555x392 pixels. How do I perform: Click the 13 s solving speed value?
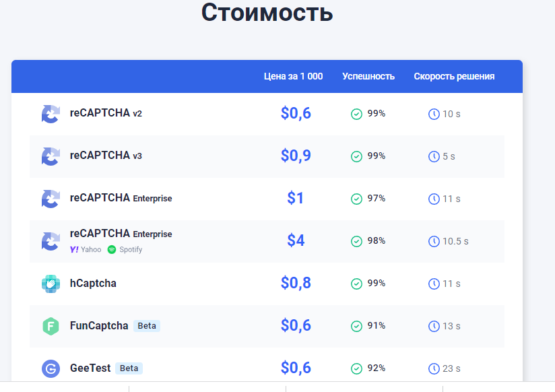pyautogui.click(x=451, y=327)
